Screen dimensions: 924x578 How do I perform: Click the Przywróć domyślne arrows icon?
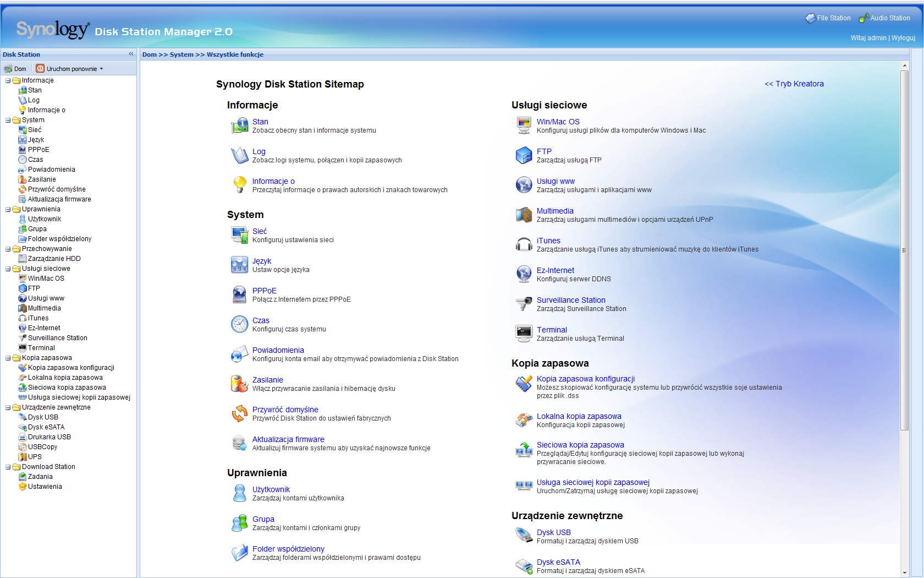(x=239, y=413)
